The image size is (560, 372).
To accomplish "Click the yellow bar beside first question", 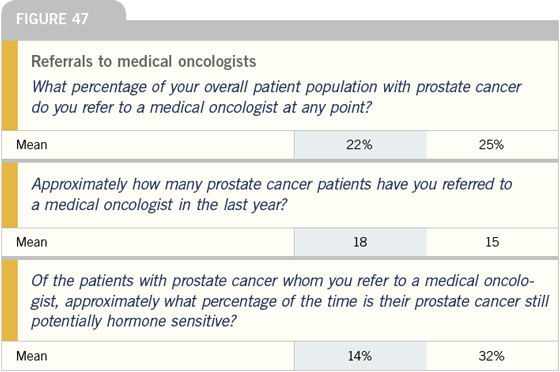I will coord(10,85).
